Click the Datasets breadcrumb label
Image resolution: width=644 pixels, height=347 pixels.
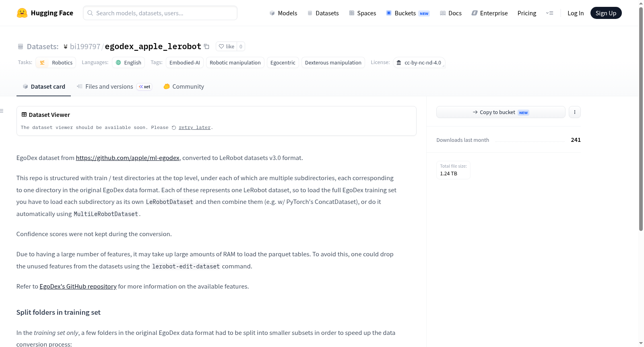[43, 46]
